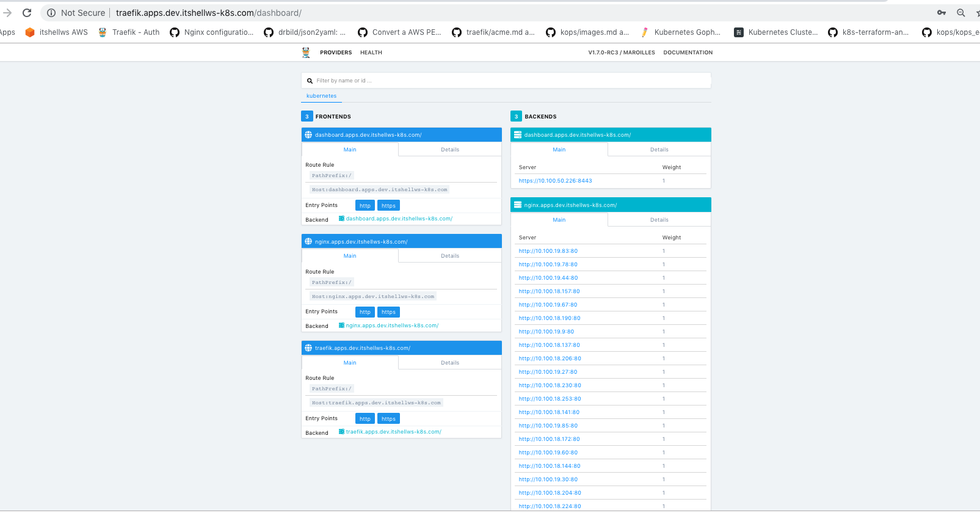Open the k8s-terraform-an... bookmark

868,32
